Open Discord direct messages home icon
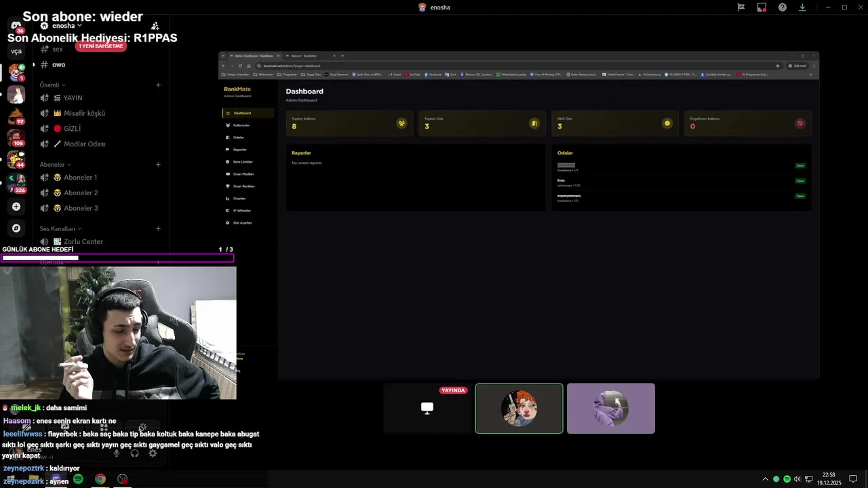The width and height of the screenshot is (868, 488). click(x=16, y=26)
